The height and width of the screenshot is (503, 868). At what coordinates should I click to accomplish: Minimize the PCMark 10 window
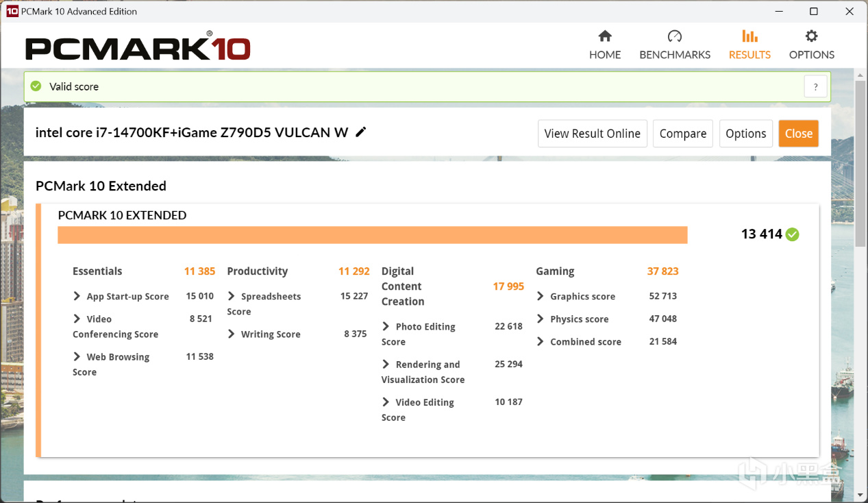coord(779,11)
